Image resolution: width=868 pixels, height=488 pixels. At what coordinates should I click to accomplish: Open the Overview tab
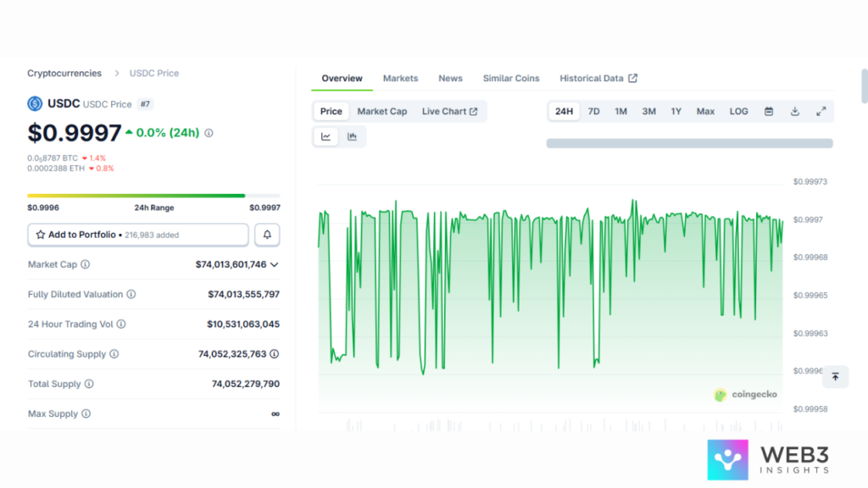click(x=342, y=78)
